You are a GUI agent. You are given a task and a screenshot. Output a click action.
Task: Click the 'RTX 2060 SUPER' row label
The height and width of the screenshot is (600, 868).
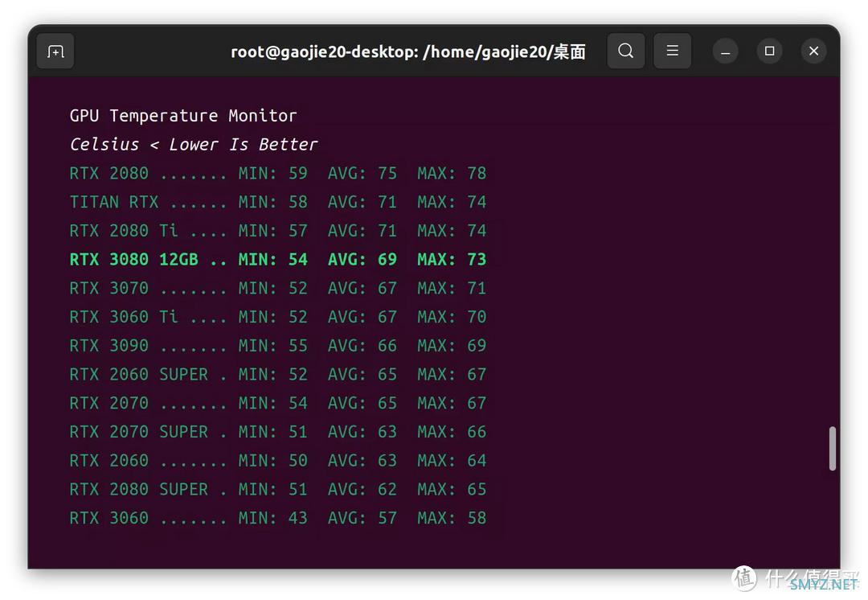tap(138, 375)
